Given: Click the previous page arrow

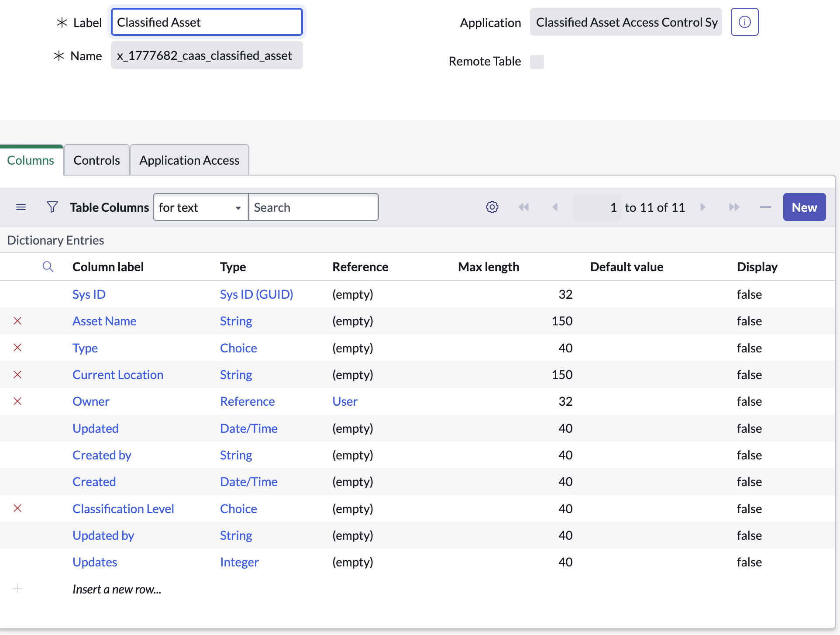Looking at the screenshot, I should tap(555, 207).
